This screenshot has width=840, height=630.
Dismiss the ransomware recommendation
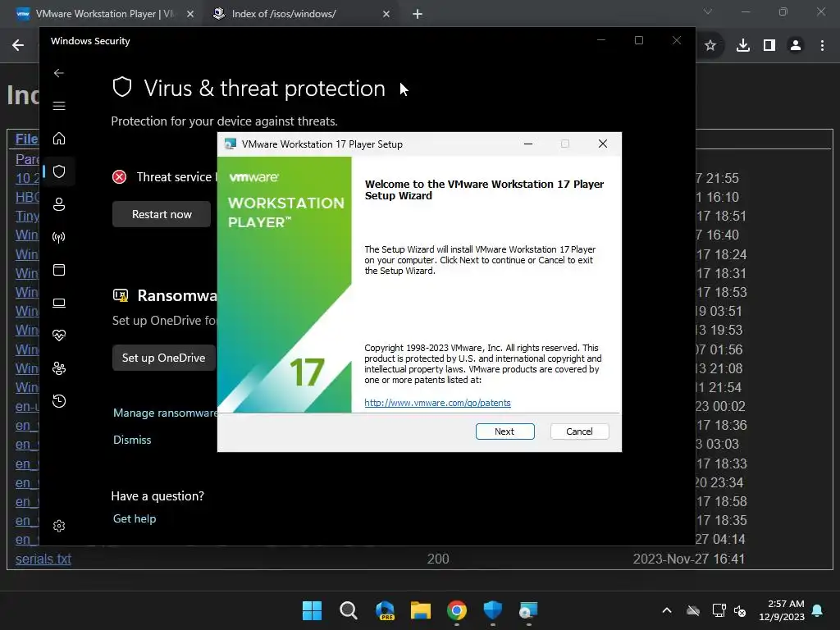tap(132, 440)
